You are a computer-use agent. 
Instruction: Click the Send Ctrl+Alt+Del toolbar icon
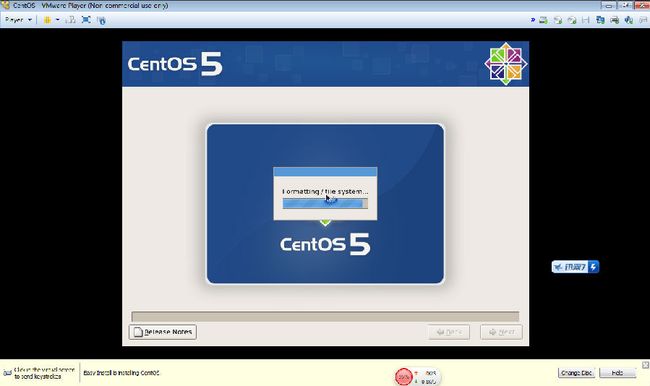tap(71, 19)
